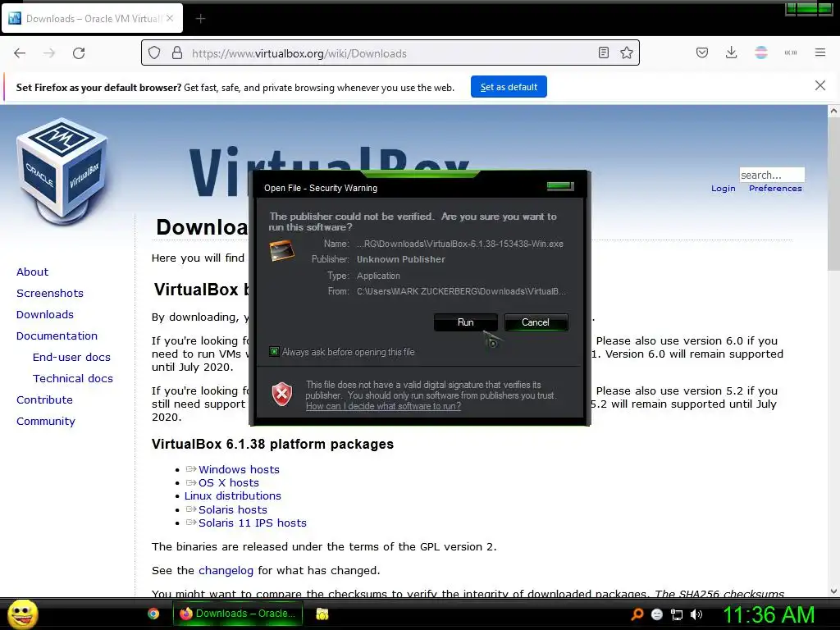Viewport: 840px width, 630px height.
Task: Open Screenshots in the sidebar
Action: pyautogui.click(x=50, y=294)
